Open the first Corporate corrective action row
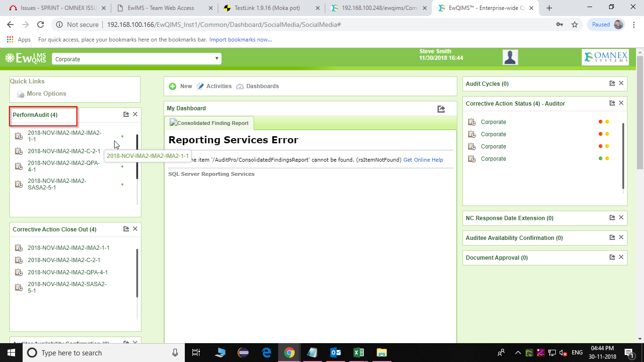 point(493,122)
